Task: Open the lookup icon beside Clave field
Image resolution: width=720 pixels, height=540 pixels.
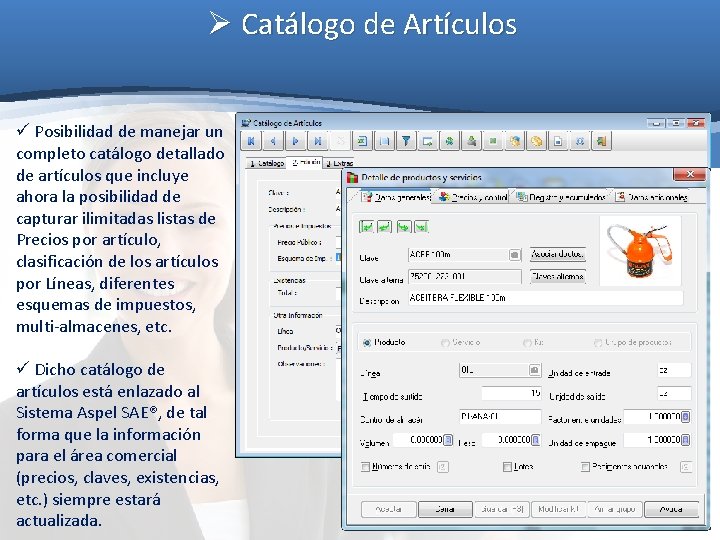Action: (x=515, y=254)
